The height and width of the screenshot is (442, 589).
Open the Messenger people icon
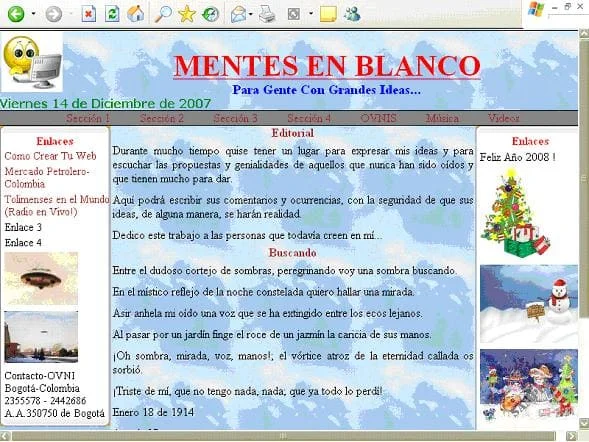[x=352, y=14]
